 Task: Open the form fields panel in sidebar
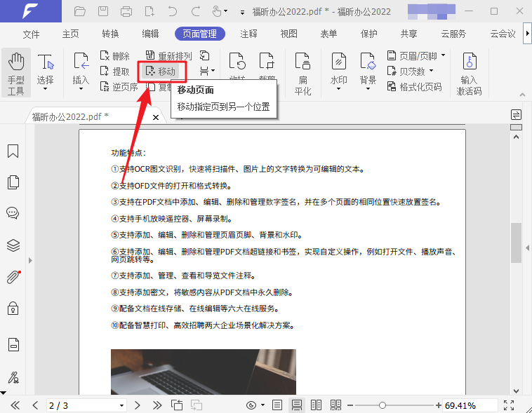[13, 345]
